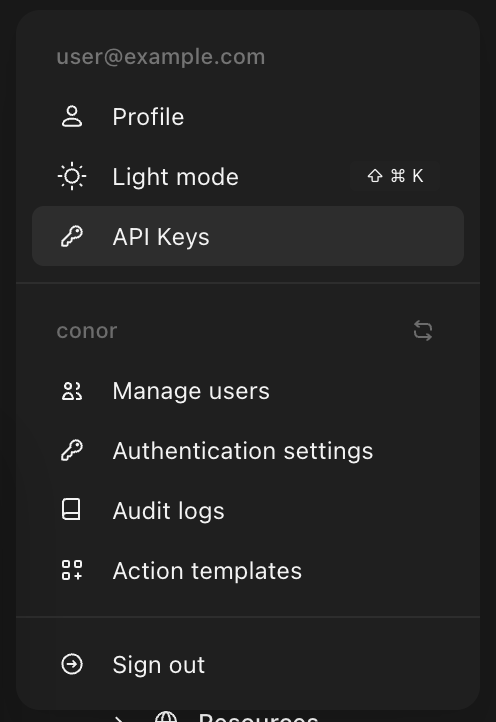This screenshot has width=496, height=722.
Task: Open Authentication settings
Action: tap(248, 450)
